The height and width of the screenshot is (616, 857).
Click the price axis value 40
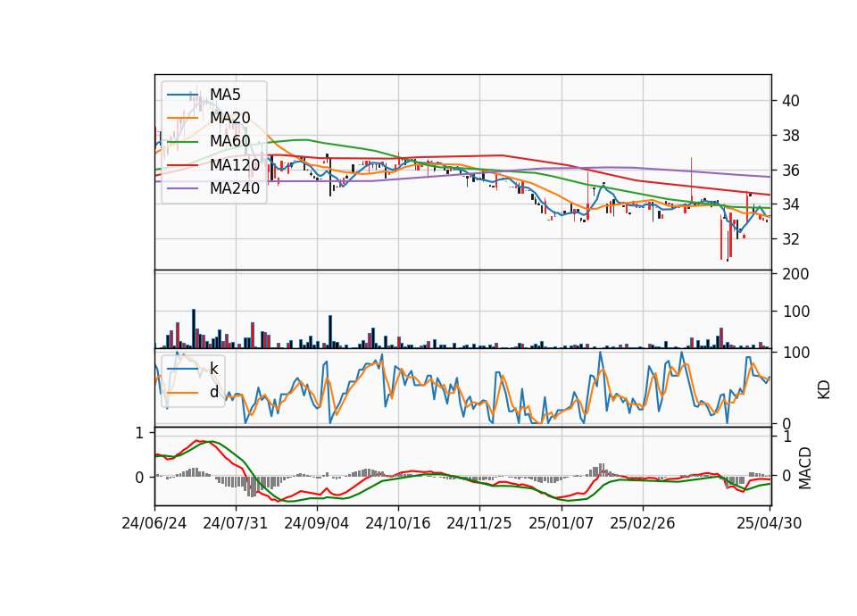[x=791, y=101]
